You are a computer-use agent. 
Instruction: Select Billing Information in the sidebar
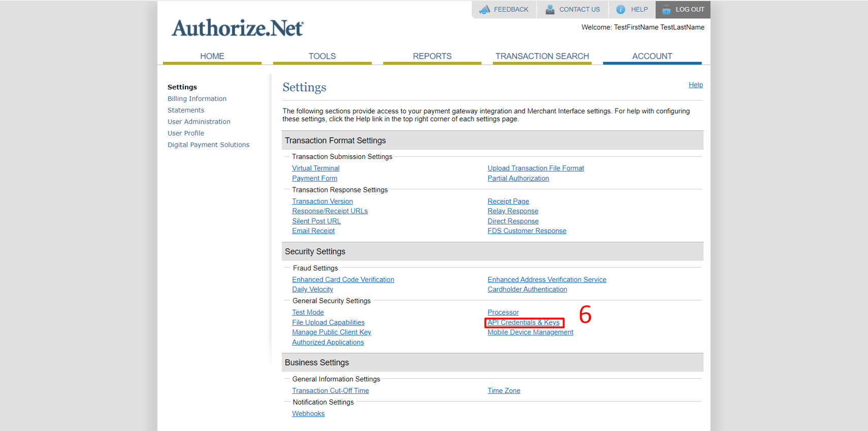pos(197,98)
